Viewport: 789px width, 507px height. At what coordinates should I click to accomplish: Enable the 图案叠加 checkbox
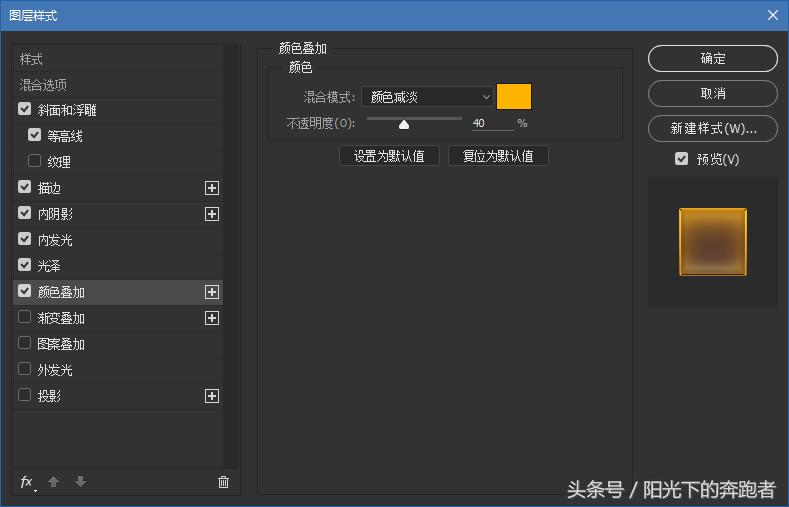(24, 343)
